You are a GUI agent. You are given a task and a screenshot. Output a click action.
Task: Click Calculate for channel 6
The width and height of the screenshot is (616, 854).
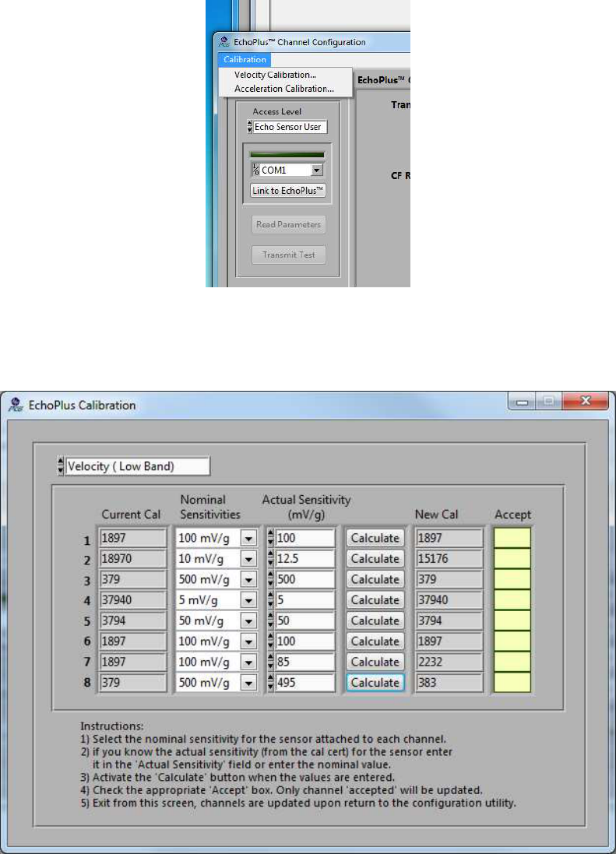click(375, 641)
